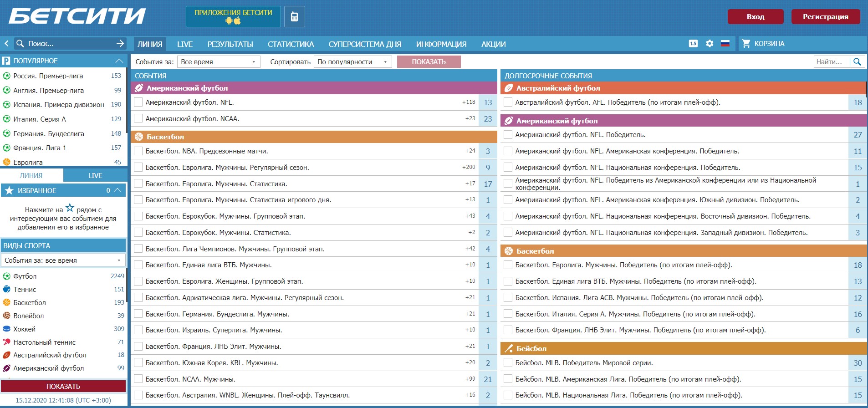
Task: Click the search magnifier icon in sidebar
Action: coord(20,43)
